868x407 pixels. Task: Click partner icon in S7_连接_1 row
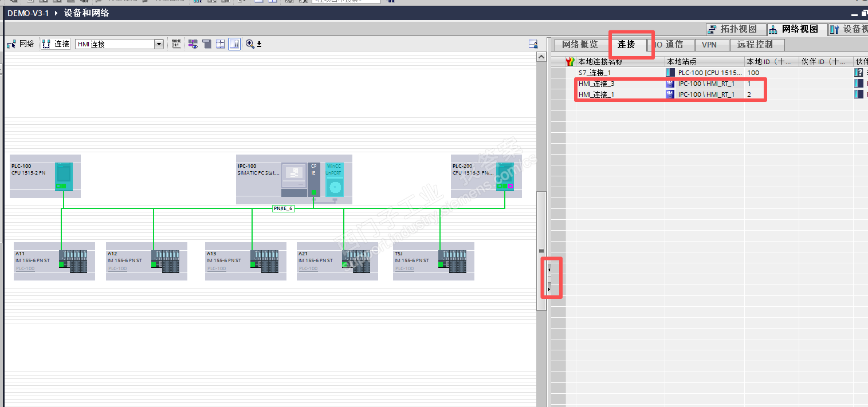(x=858, y=73)
